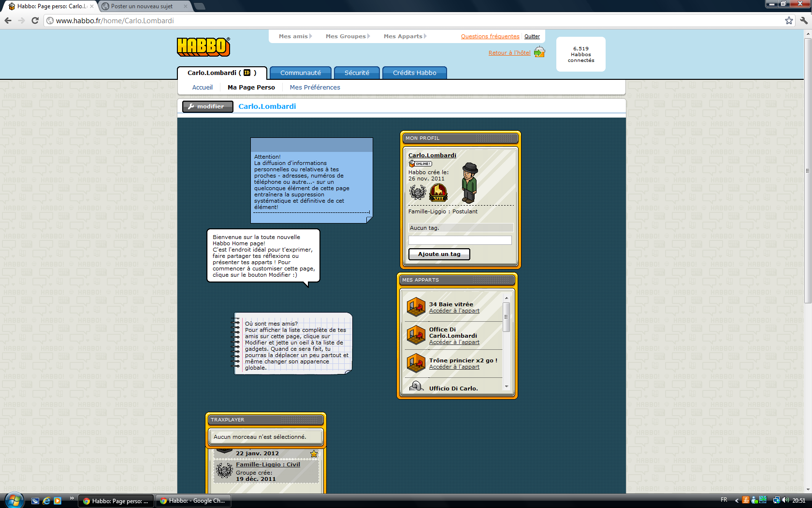Click the browser back arrow
Viewport: 812px width, 508px height.
click(x=8, y=20)
